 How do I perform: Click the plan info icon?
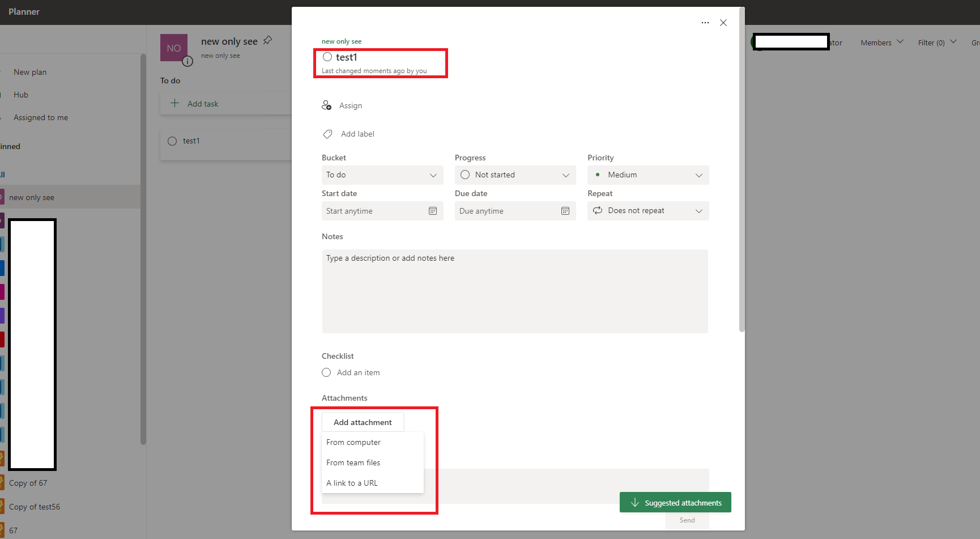188,61
